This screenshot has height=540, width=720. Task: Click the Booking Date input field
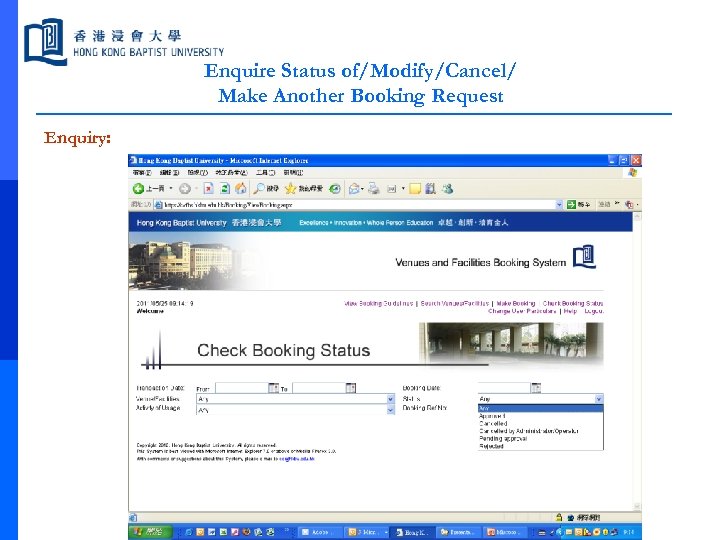504,388
